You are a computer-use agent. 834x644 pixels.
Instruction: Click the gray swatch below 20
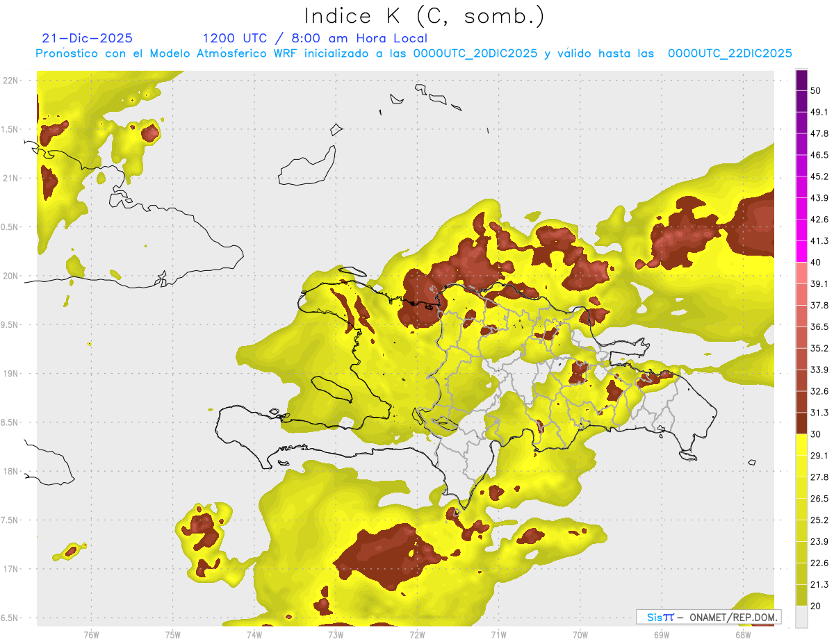coord(801,617)
